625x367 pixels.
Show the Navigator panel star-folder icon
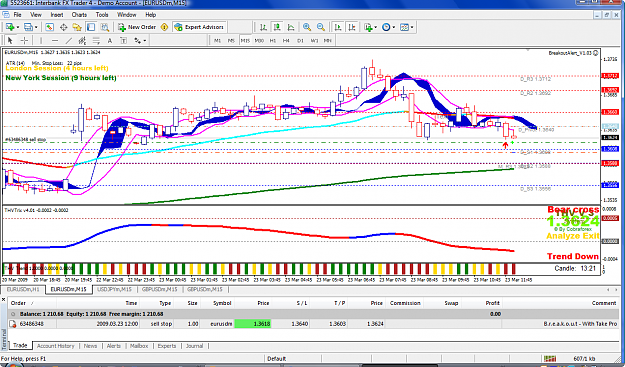coord(77,27)
